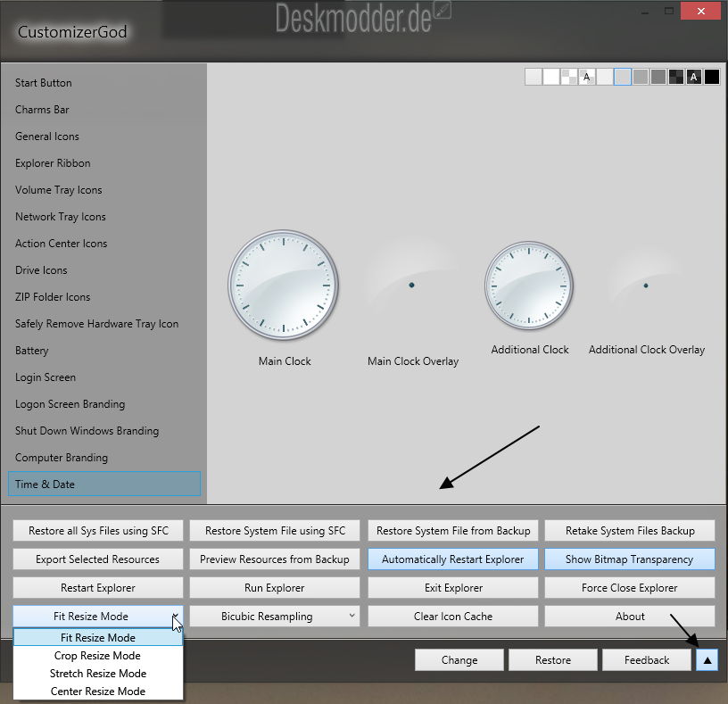Select the Additional Clock image
This screenshot has height=704, width=728.
[529, 286]
